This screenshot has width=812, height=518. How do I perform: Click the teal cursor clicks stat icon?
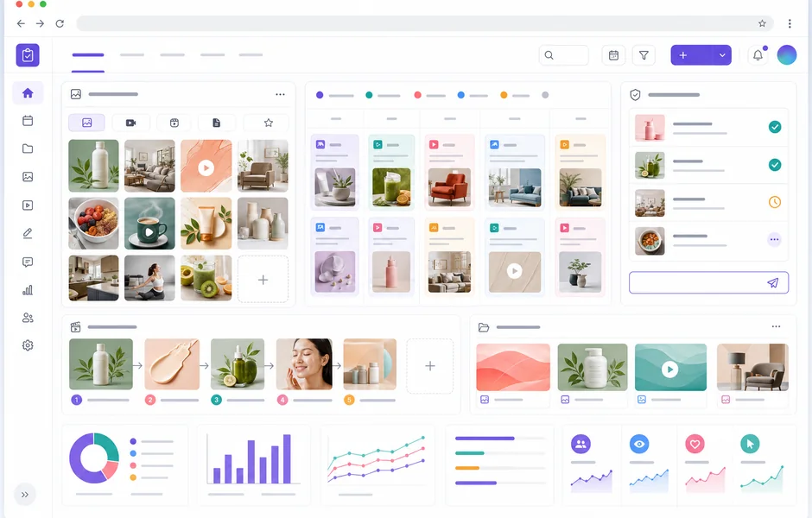click(x=750, y=444)
